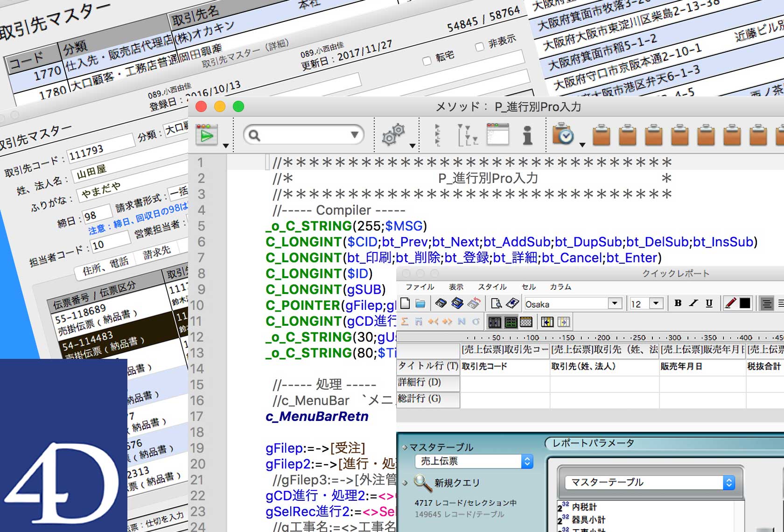Click the info 'i' icon in toolbar
The width and height of the screenshot is (784, 532).
point(527,135)
